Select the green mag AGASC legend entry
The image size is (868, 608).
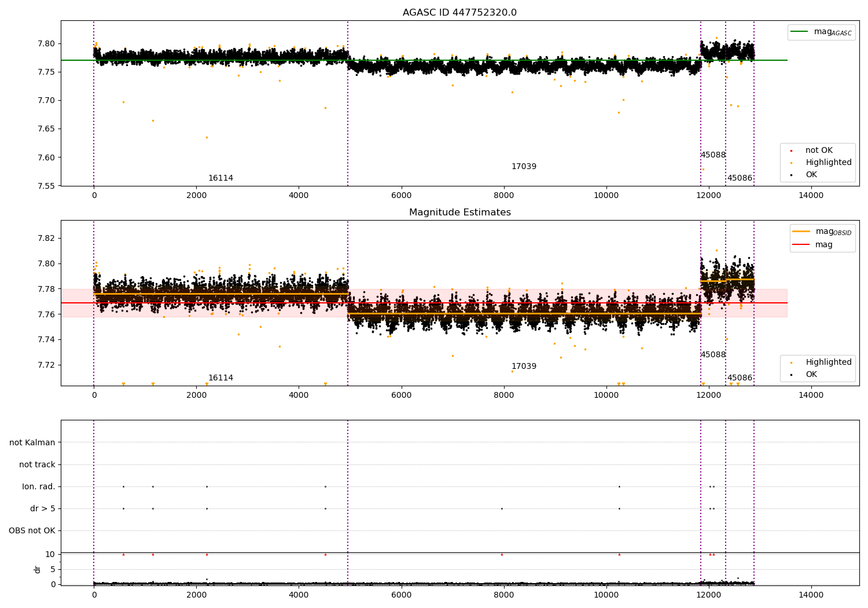[821, 32]
